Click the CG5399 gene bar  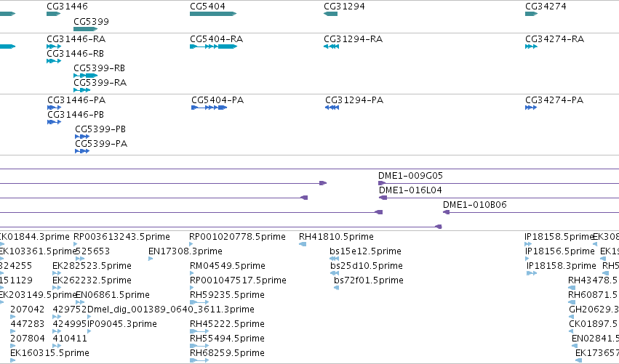[85, 29]
